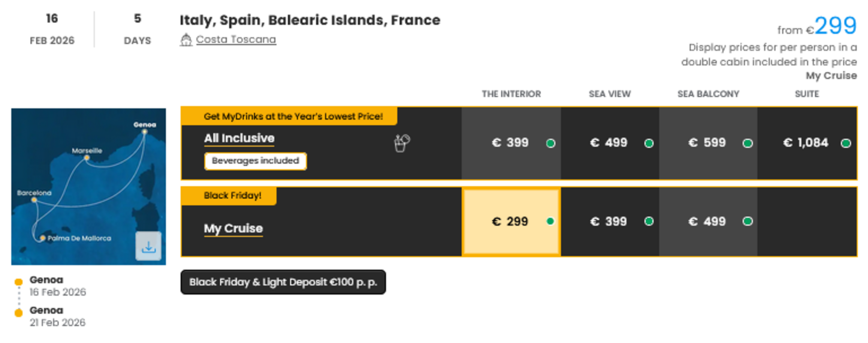Viewport: 868px width, 343px height.
Task: Click the drinks icon in All Inclusive row
Action: coord(401,143)
